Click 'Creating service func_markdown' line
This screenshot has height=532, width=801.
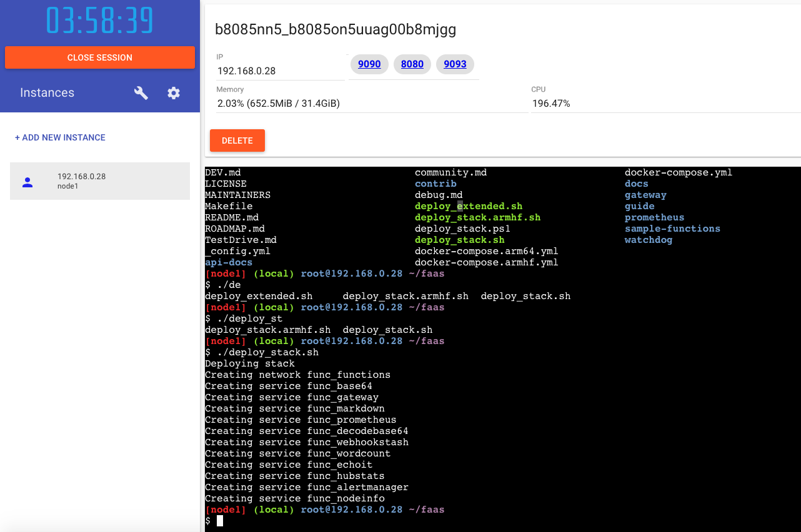295,408
